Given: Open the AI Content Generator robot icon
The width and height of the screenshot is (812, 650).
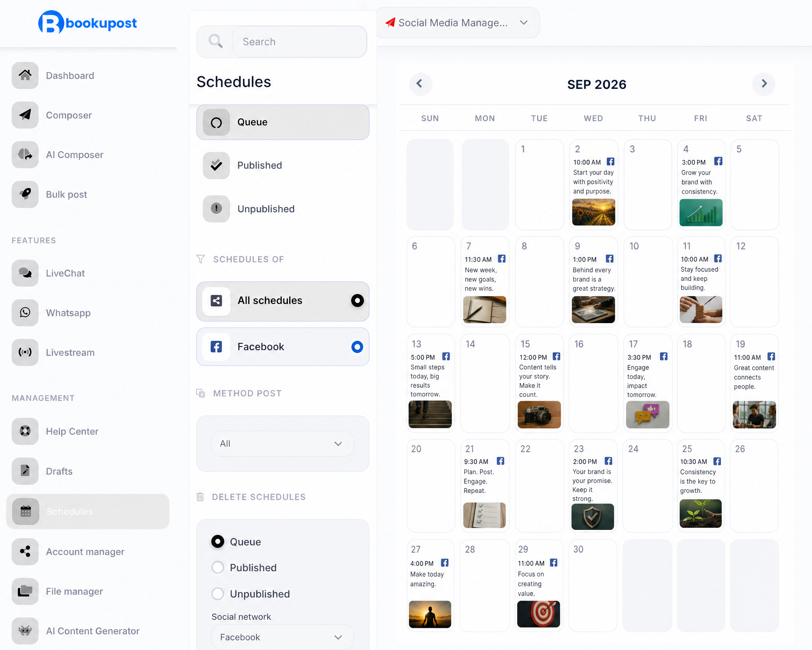Looking at the screenshot, I should click(x=25, y=630).
